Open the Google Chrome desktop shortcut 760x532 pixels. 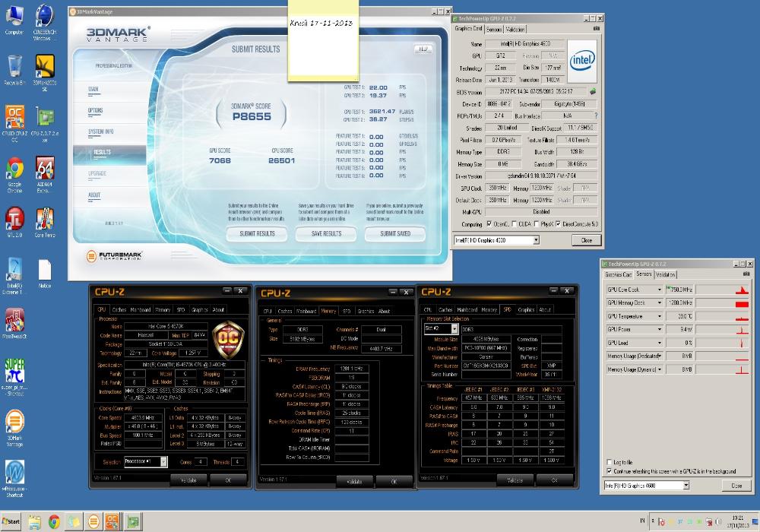pyautogui.click(x=14, y=175)
